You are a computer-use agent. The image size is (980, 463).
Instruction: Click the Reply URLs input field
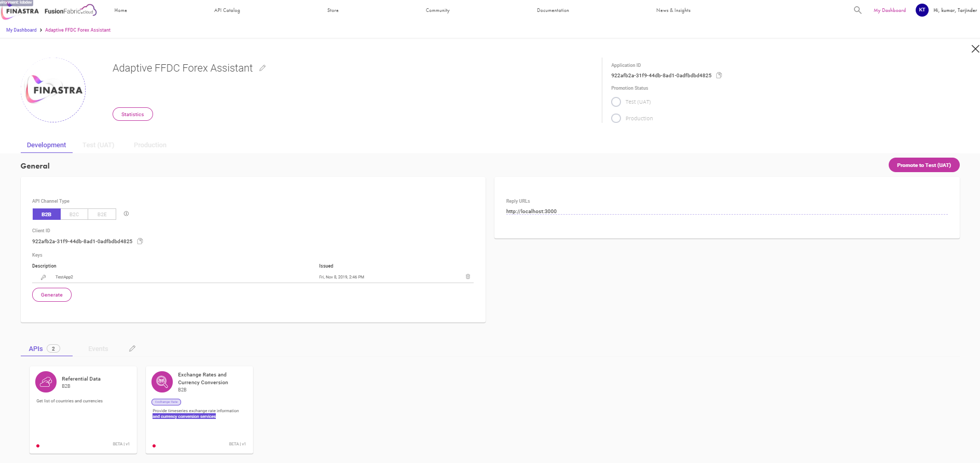tap(727, 211)
